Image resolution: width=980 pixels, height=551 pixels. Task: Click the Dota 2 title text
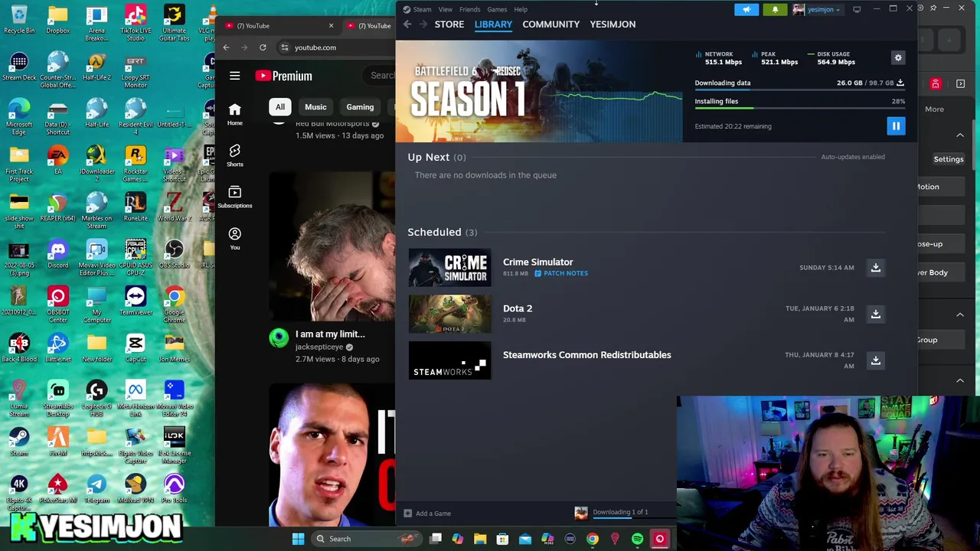click(x=518, y=308)
